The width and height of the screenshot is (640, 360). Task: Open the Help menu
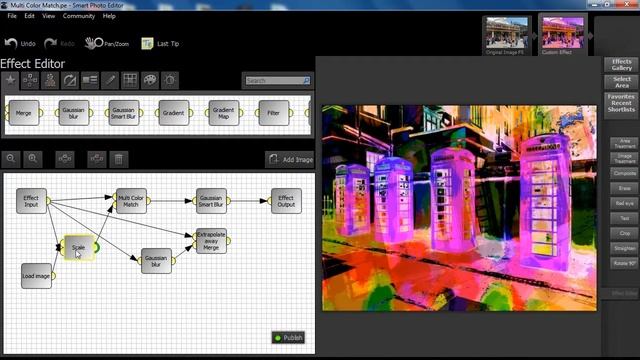(x=109, y=16)
